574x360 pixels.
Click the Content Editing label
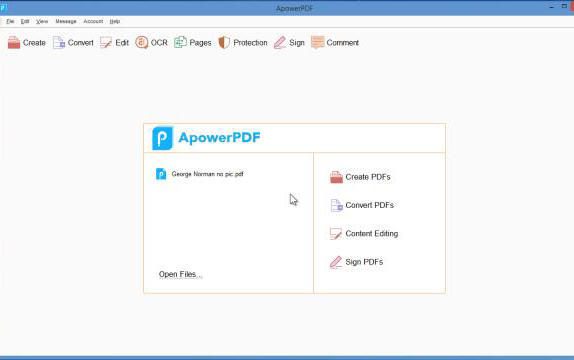[x=372, y=234]
